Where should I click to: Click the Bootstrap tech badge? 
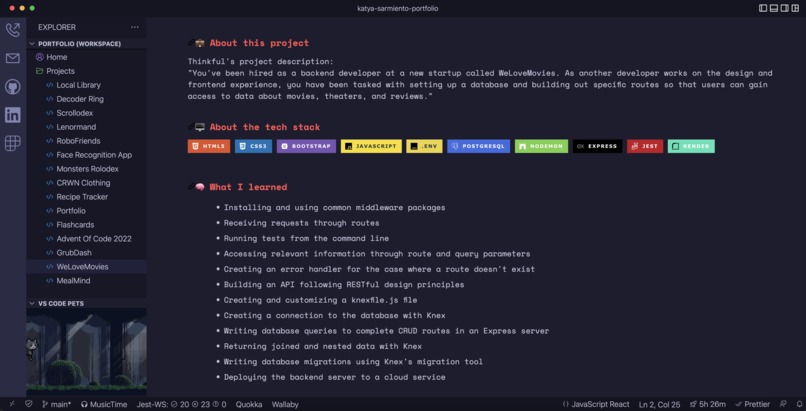tap(306, 146)
